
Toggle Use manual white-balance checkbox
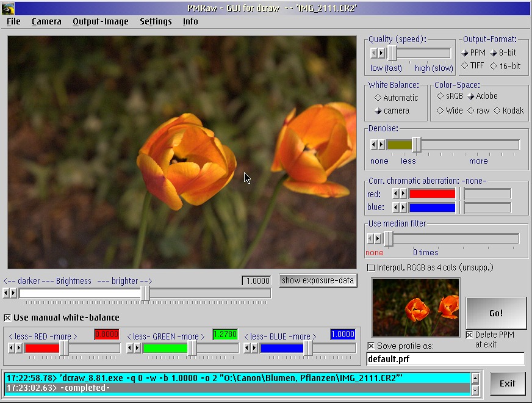pyautogui.click(x=7, y=318)
